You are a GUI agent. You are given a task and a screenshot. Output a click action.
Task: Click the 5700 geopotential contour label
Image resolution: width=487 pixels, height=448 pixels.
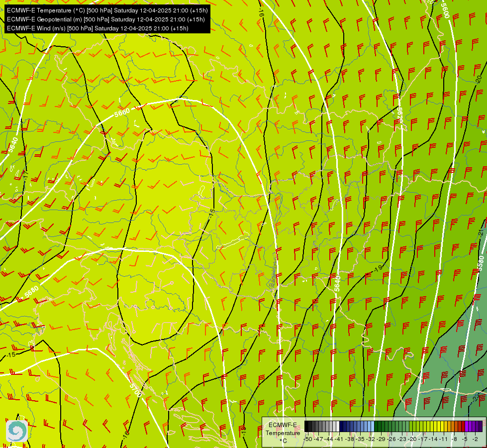pyautogui.click(x=135, y=390)
